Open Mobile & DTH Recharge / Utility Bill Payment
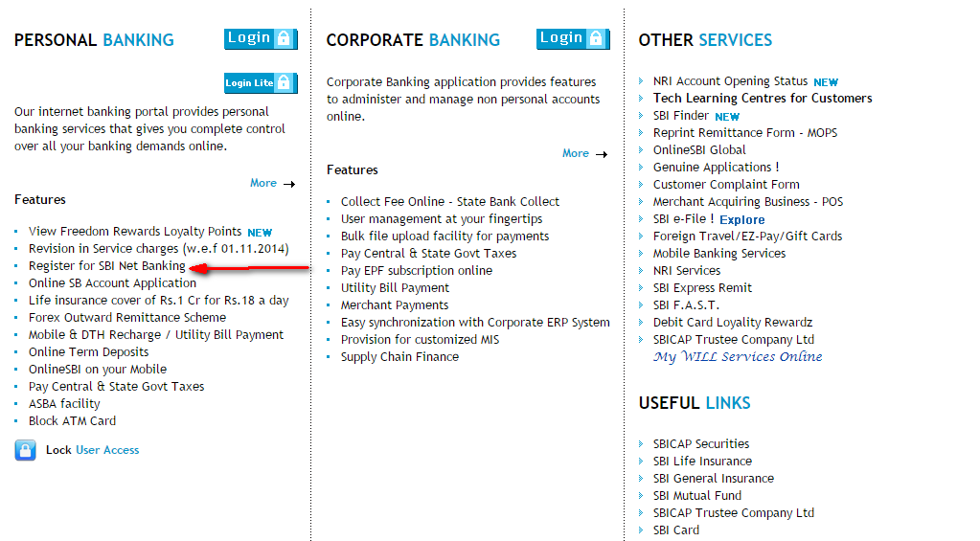 click(x=156, y=335)
